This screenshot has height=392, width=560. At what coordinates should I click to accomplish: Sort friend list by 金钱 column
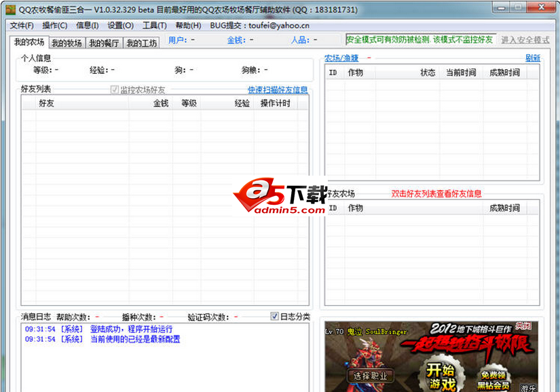(x=151, y=103)
